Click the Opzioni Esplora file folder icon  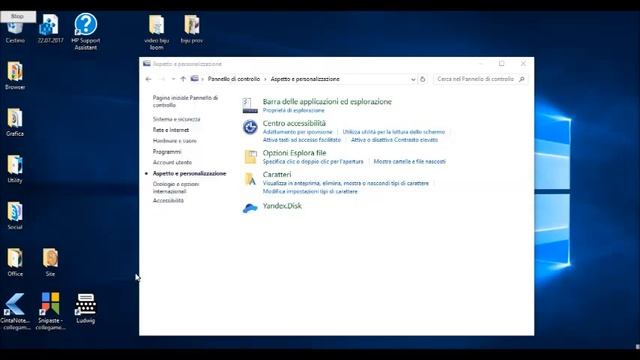pyautogui.click(x=250, y=157)
